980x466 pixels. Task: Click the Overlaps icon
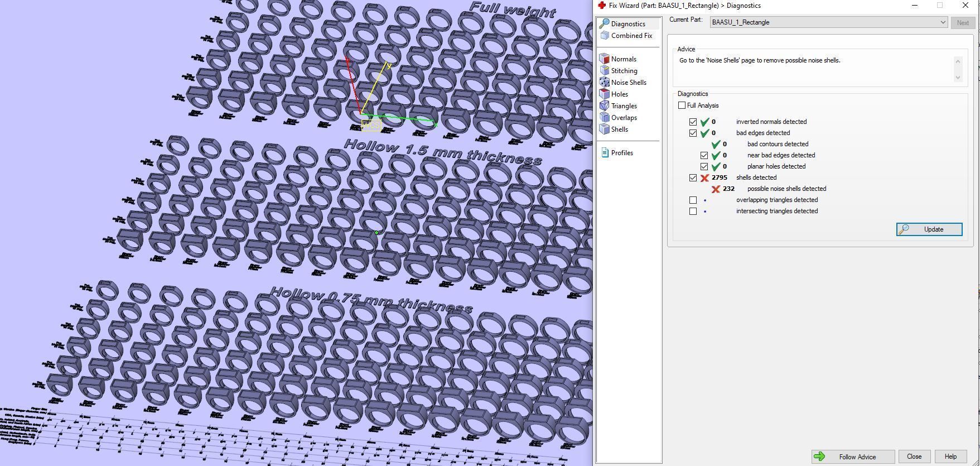[604, 117]
